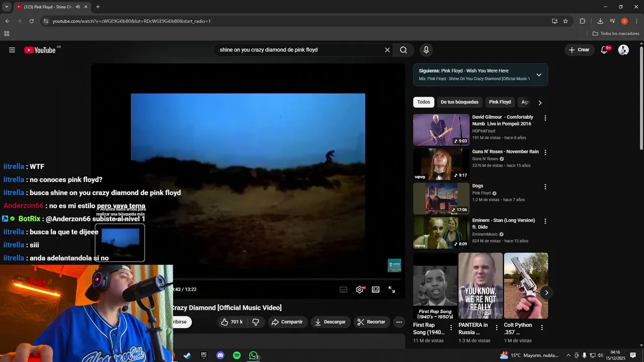Switch the player to theater mode
This screenshot has width=644, height=362.
point(376,290)
